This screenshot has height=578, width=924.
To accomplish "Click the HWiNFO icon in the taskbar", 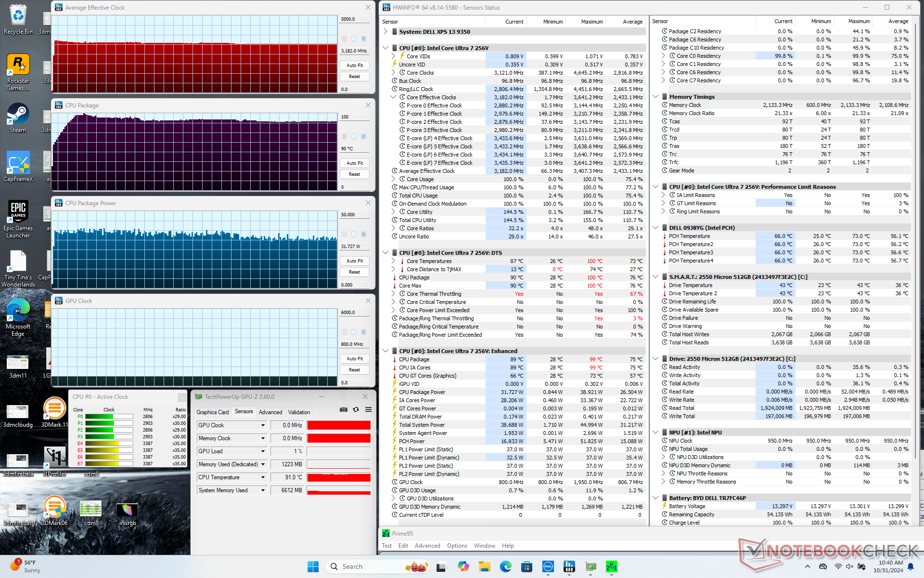I will [x=569, y=566].
